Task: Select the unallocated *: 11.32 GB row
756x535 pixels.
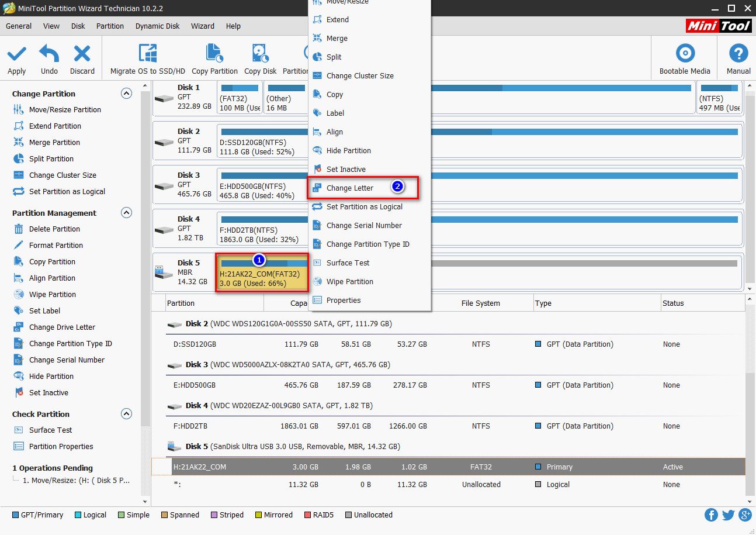Action: coord(448,485)
